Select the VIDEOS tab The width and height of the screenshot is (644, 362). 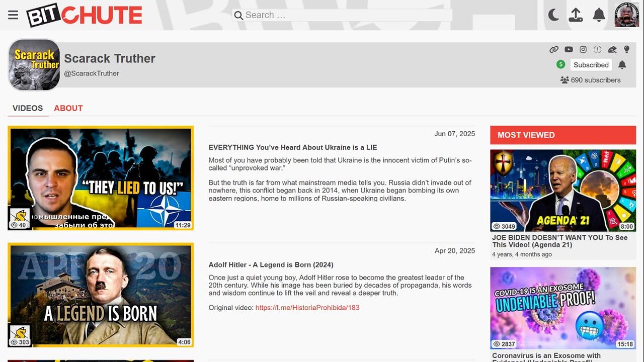[x=28, y=108]
